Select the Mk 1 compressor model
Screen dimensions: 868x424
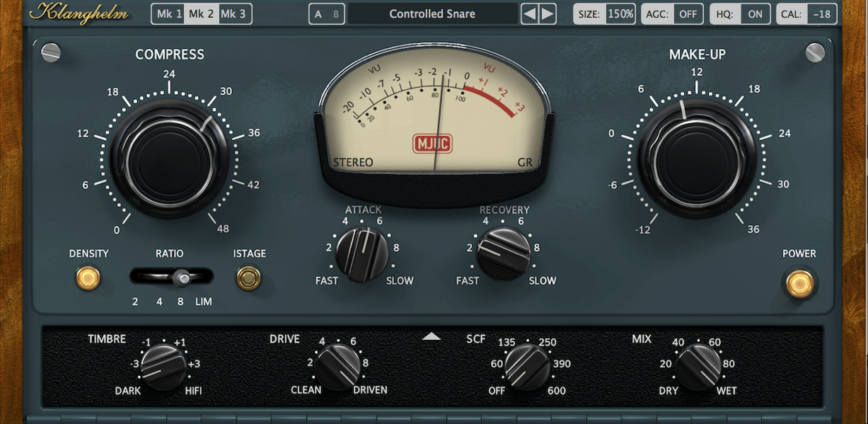[168, 14]
